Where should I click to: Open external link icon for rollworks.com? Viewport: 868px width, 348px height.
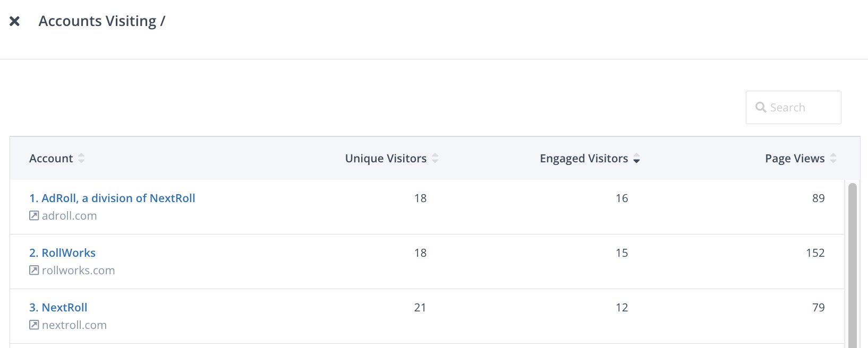(x=34, y=271)
